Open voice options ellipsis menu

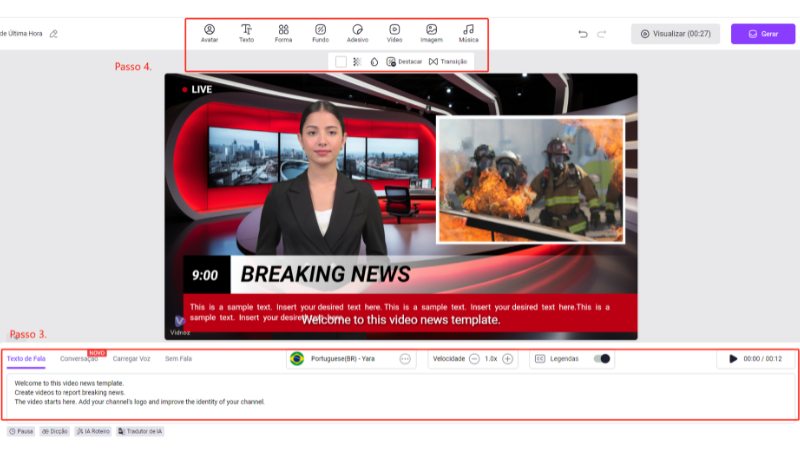point(405,359)
